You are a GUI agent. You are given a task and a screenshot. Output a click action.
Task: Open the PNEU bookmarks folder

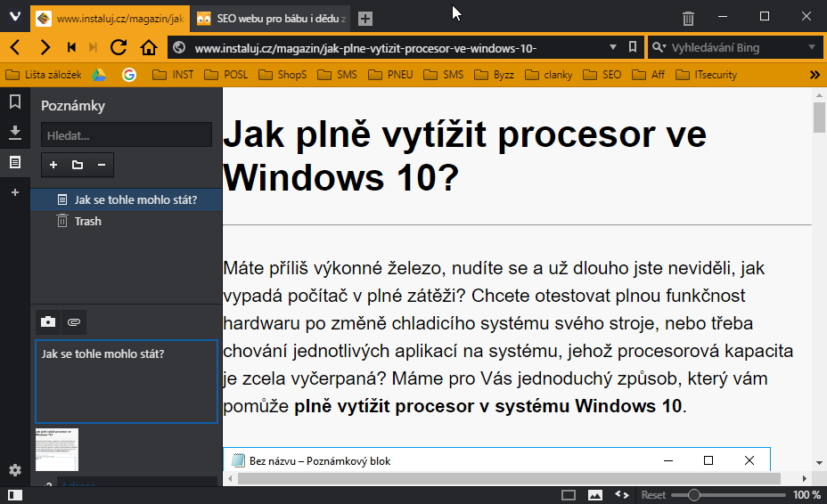pyautogui.click(x=391, y=75)
